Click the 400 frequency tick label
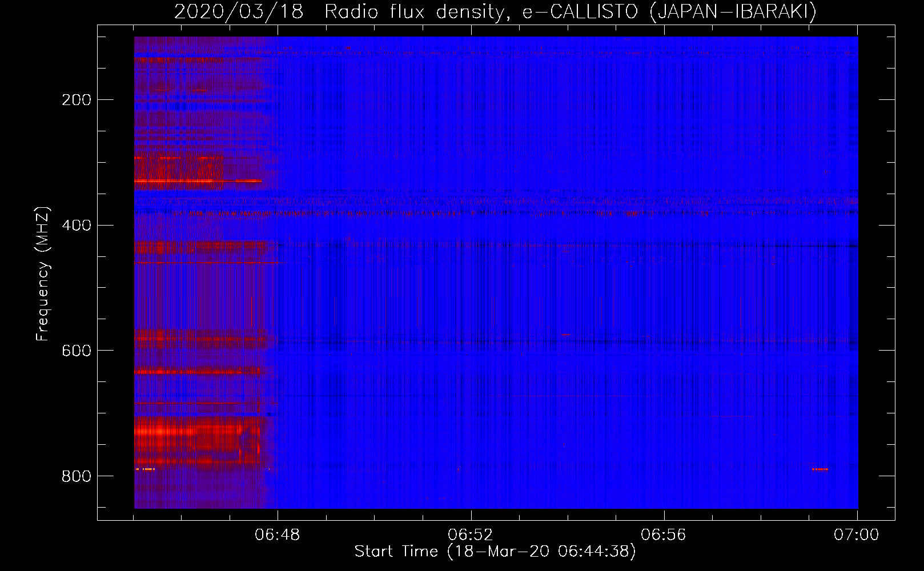The height and width of the screenshot is (571, 924). point(77,225)
